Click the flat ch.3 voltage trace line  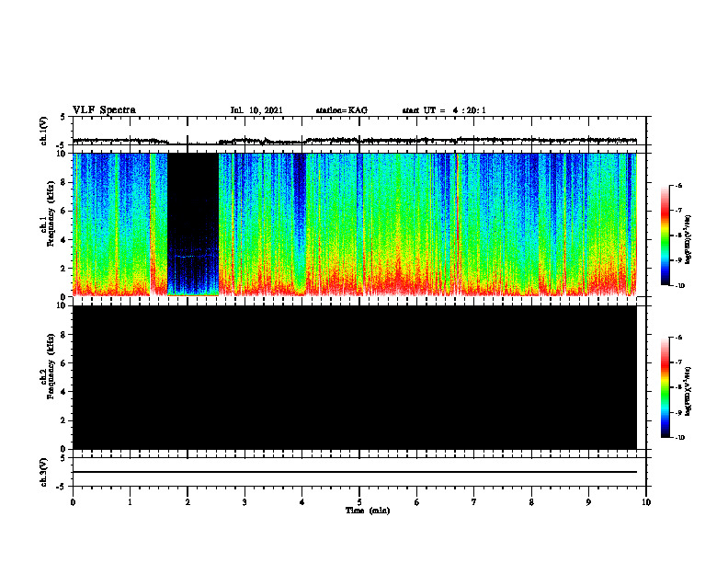(355, 472)
